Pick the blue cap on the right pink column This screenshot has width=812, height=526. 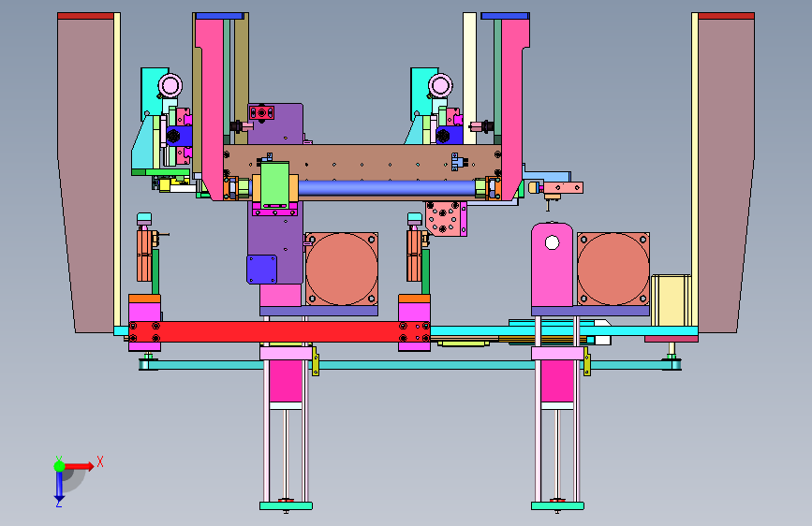tap(505, 16)
